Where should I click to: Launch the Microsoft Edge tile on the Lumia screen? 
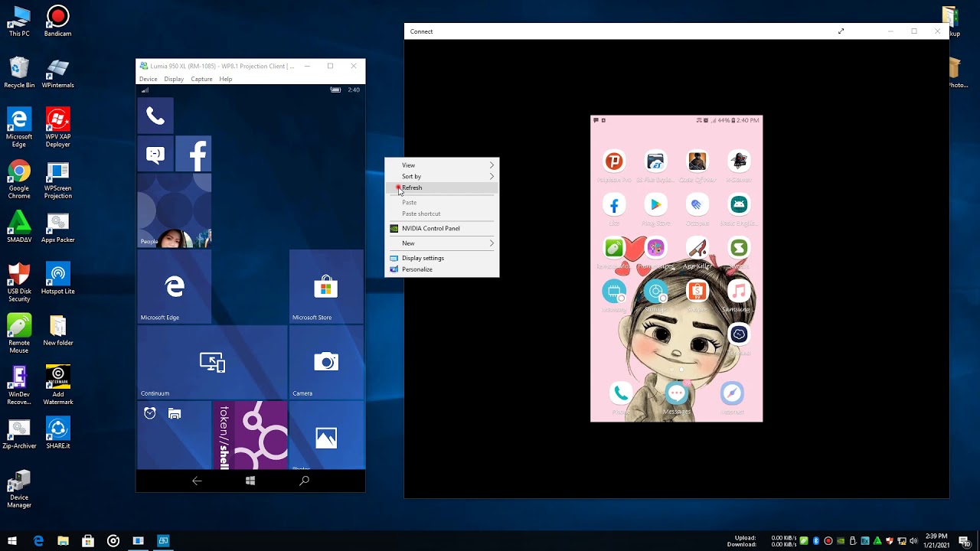(175, 286)
